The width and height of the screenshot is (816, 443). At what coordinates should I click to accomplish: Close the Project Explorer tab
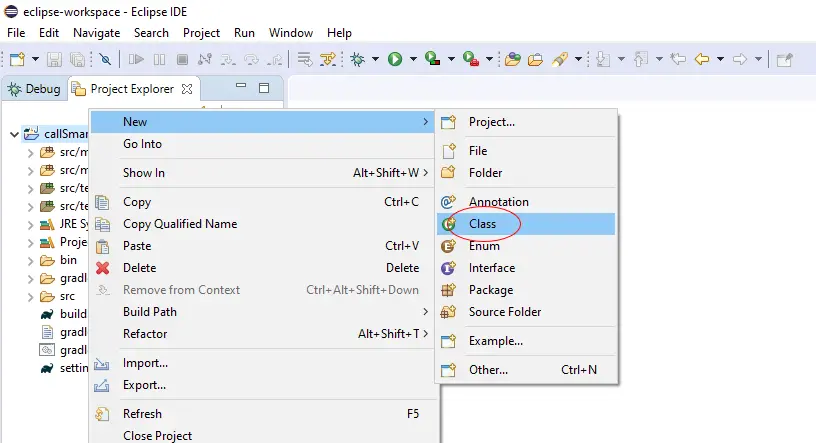click(x=187, y=89)
